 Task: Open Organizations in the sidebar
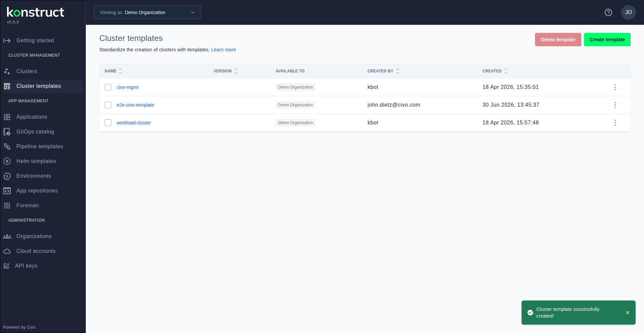coord(43,236)
